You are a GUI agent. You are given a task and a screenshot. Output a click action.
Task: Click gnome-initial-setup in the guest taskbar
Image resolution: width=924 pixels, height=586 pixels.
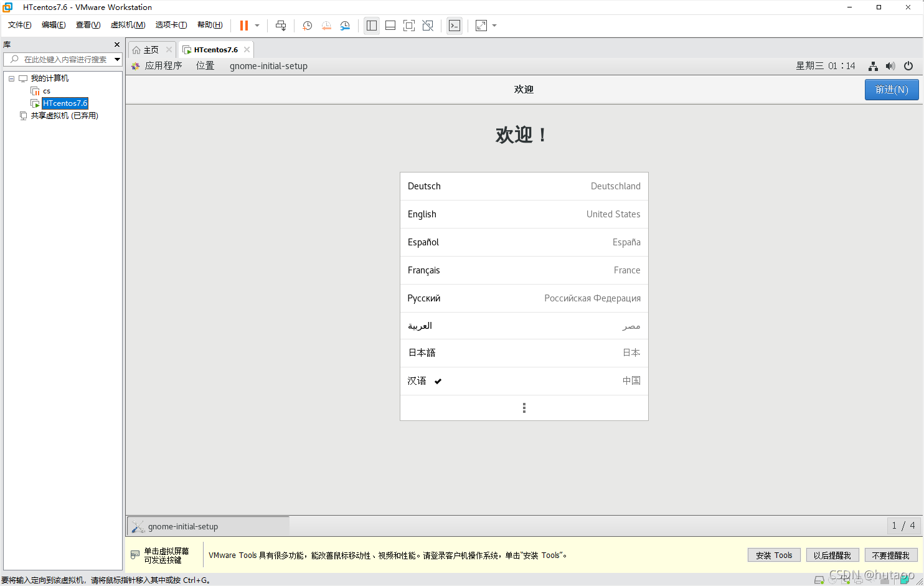(x=209, y=526)
